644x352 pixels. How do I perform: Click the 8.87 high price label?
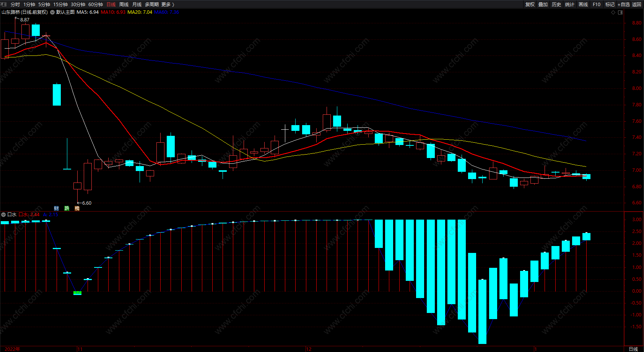pos(25,20)
